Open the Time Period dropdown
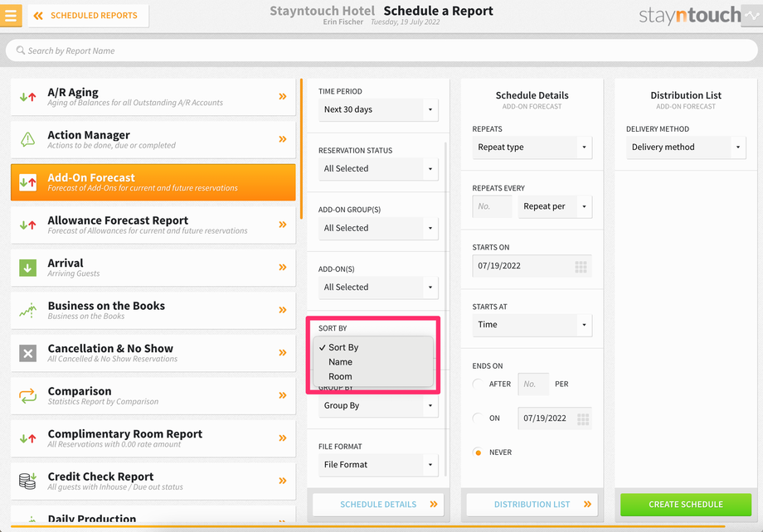The width and height of the screenshot is (763, 532). pos(378,110)
